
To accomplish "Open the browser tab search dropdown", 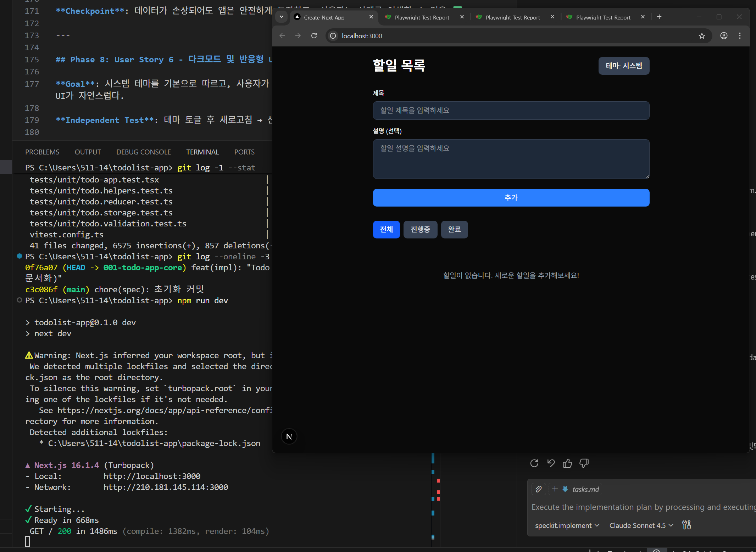I will 282,17.
